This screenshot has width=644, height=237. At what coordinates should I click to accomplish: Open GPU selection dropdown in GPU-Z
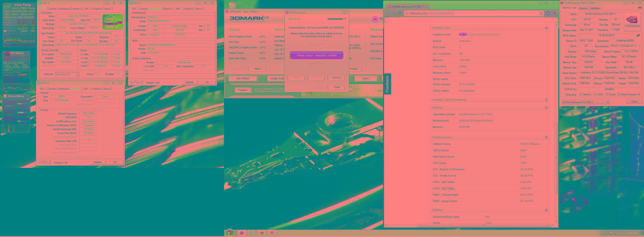pyautogui.click(x=586, y=102)
